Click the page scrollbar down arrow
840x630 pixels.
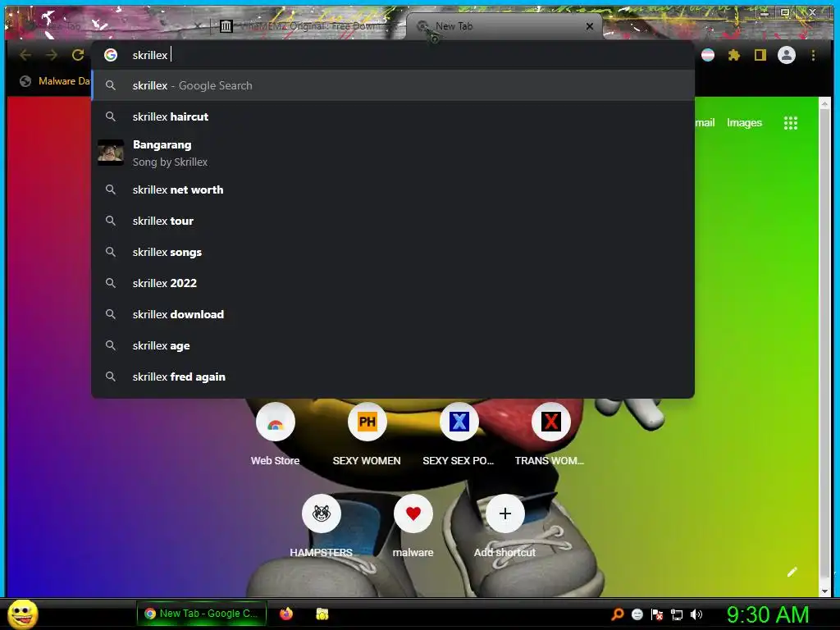(x=825, y=591)
